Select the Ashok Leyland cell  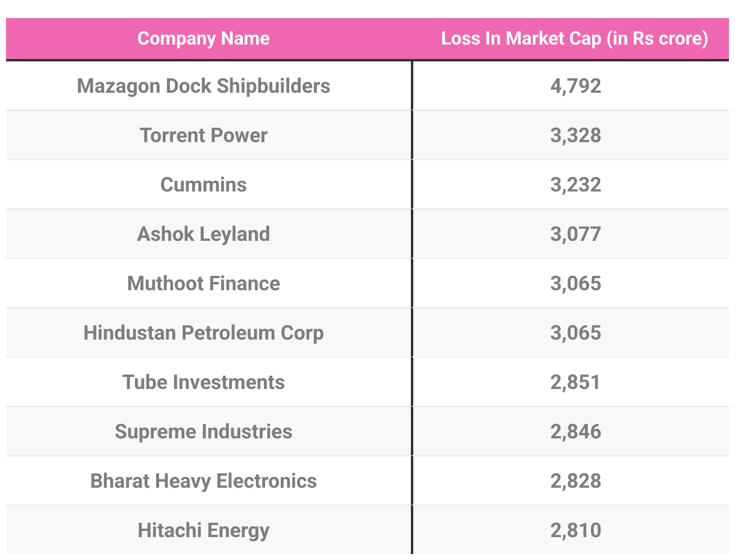[x=204, y=234]
